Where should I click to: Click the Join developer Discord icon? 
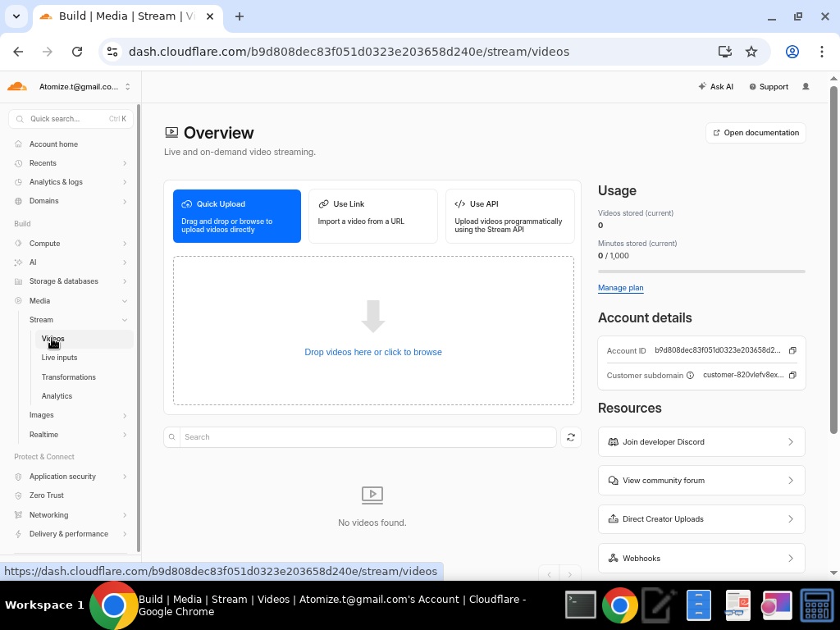(x=613, y=441)
